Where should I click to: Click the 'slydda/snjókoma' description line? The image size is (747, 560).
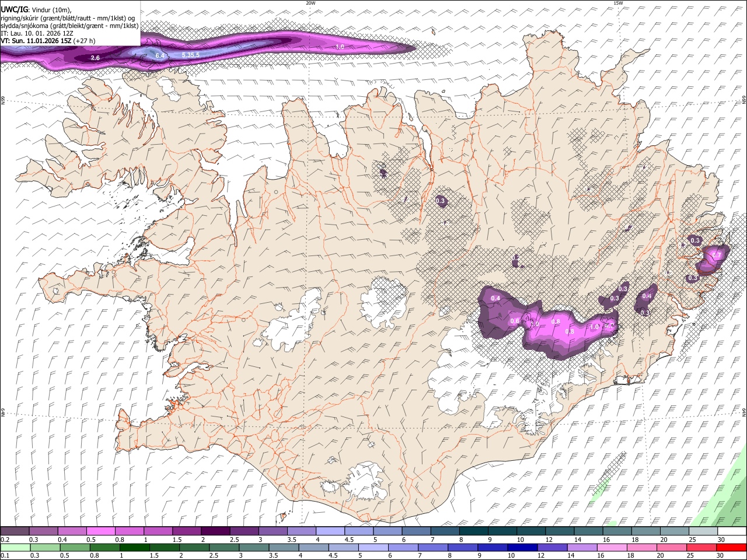tap(70, 26)
